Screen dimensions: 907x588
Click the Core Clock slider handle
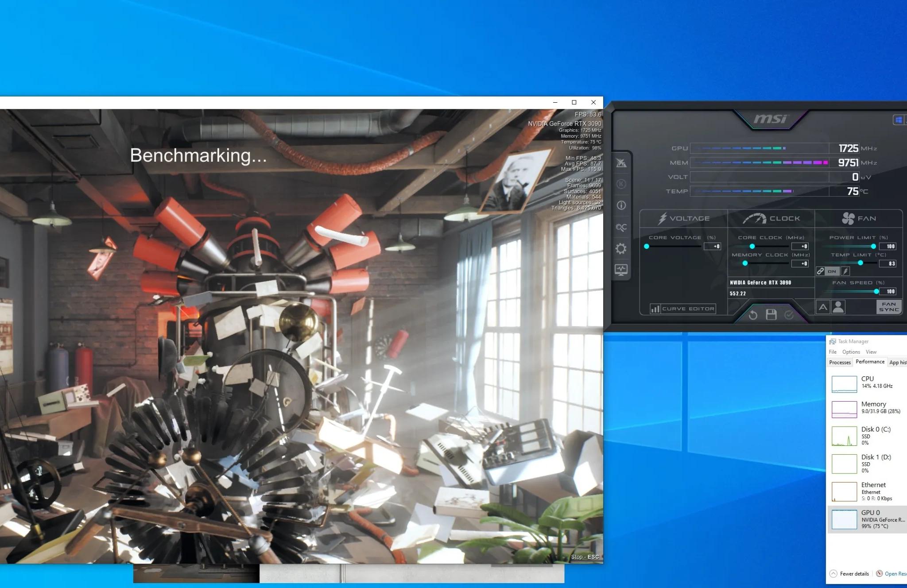tap(752, 246)
